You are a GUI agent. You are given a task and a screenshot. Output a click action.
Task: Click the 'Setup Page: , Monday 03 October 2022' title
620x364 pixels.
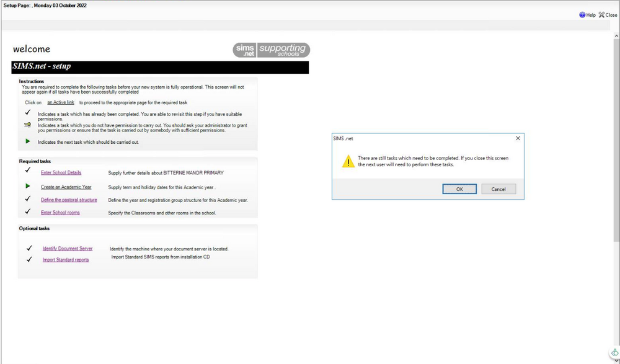[45, 6]
